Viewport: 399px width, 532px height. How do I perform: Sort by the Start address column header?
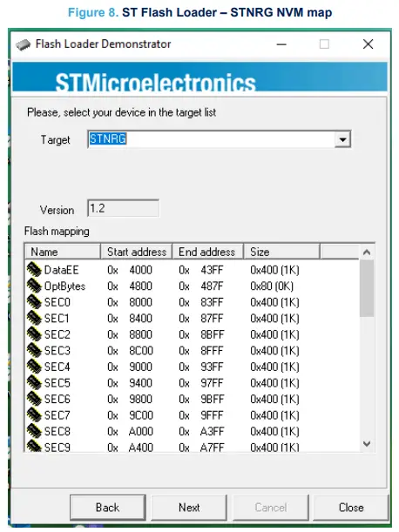pyautogui.click(x=137, y=252)
